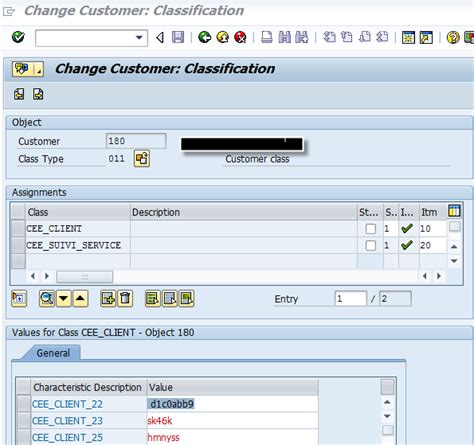Screen dimensions: 474x445
Task: Click the Print icon in toolbar
Action: (x=266, y=37)
